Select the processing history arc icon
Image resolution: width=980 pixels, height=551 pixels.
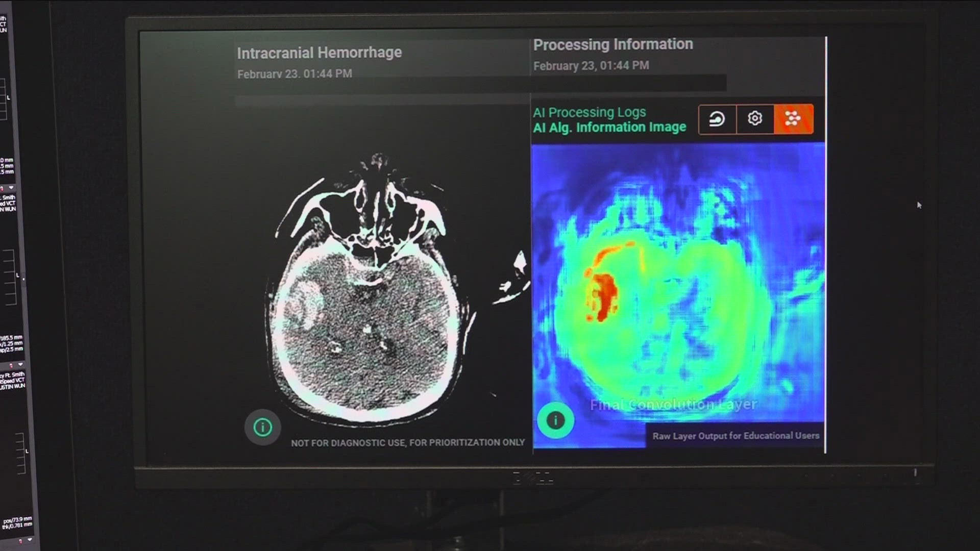tap(717, 119)
